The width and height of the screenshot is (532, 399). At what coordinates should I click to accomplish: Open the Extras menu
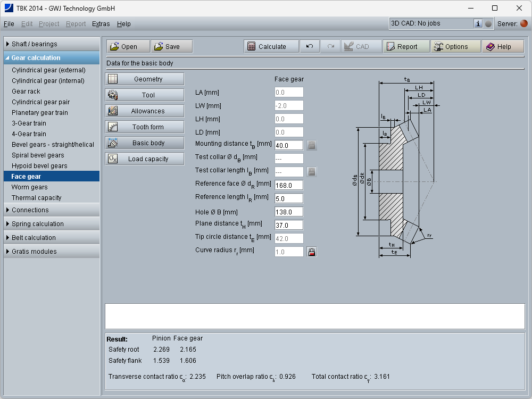tap(101, 24)
